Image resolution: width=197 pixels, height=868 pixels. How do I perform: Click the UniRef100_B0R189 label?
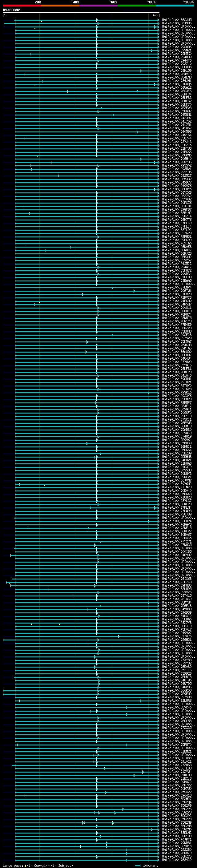[x=177, y=836]
